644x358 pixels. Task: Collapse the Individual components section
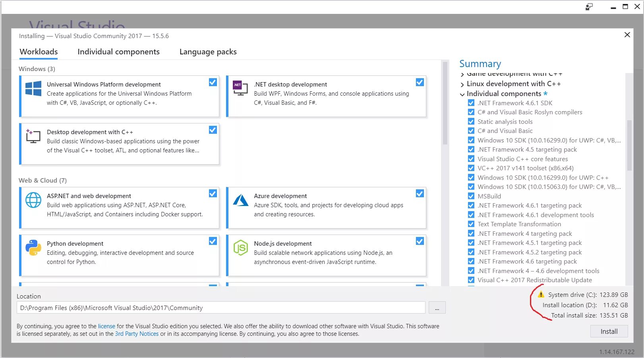click(x=462, y=94)
